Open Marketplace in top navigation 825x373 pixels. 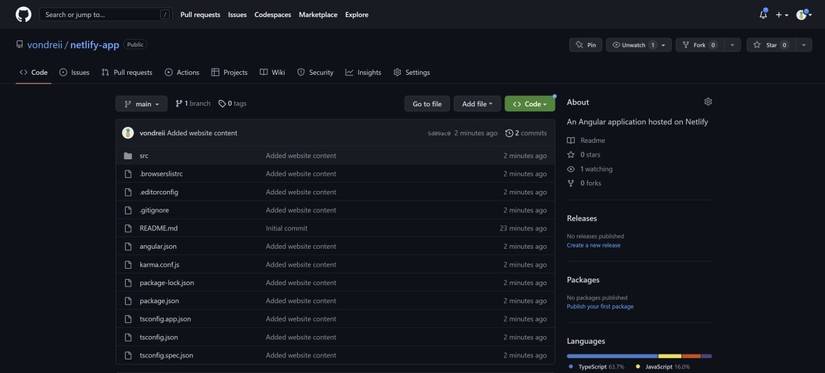pos(318,15)
